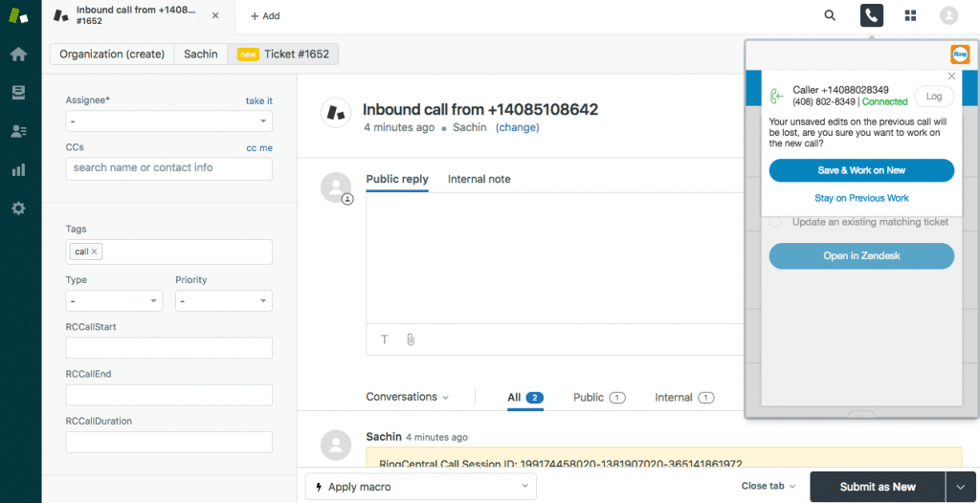Open the Home dashboard from sidebar
Viewport: 980px width, 503px height.
tap(18, 55)
